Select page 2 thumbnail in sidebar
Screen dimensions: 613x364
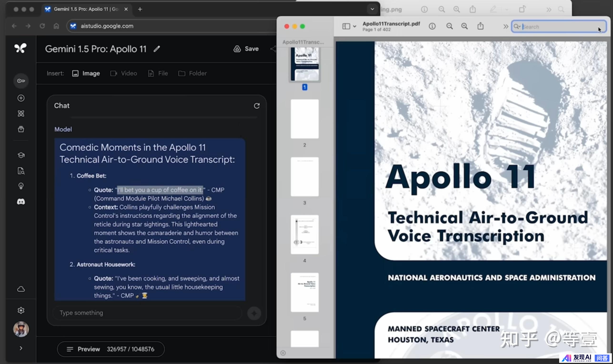(x=305, y=119)
